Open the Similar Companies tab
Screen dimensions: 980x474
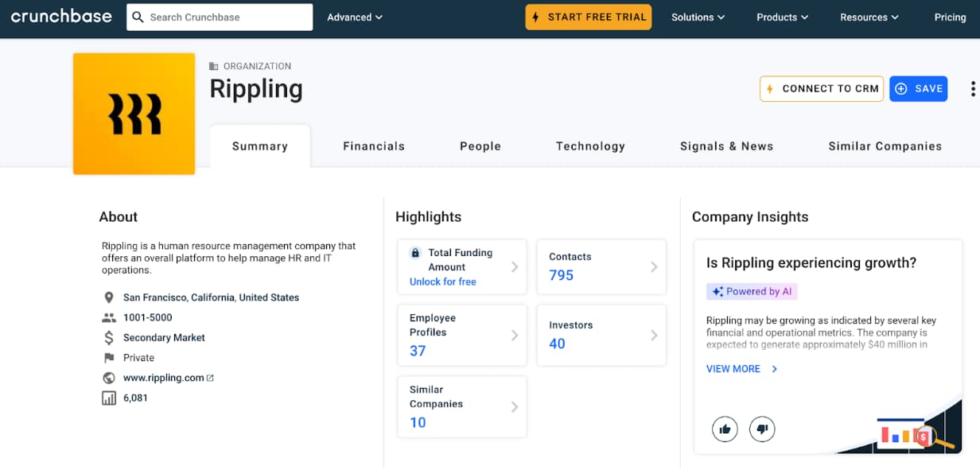click(885, 146)
